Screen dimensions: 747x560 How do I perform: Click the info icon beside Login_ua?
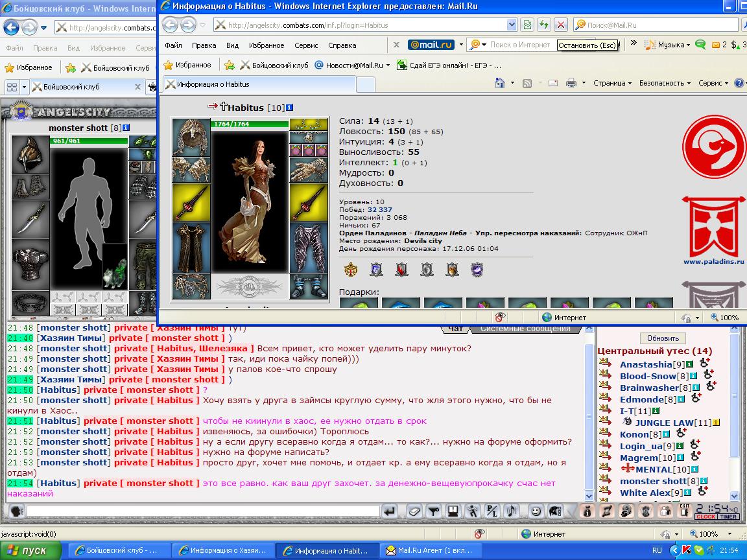pos(680,446)
